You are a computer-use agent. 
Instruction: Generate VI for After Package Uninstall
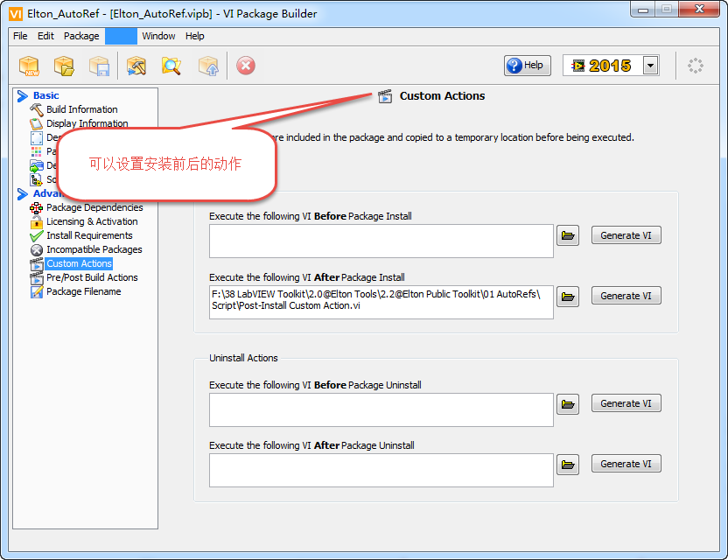[626, 464]
